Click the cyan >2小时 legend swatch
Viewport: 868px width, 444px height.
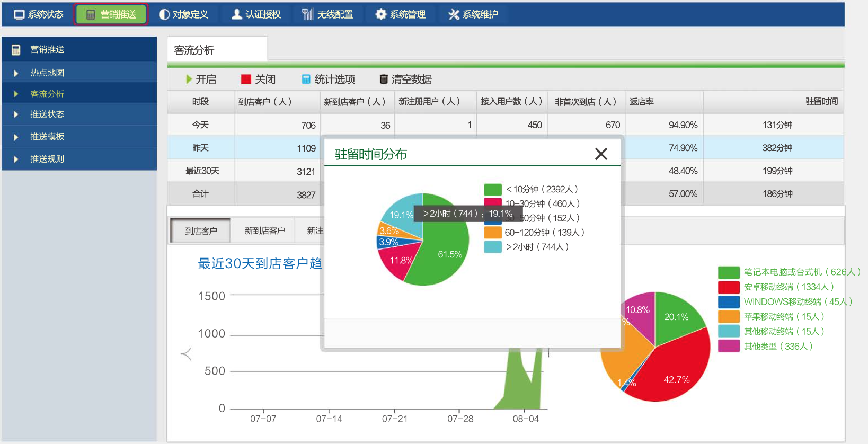(493, 247)
